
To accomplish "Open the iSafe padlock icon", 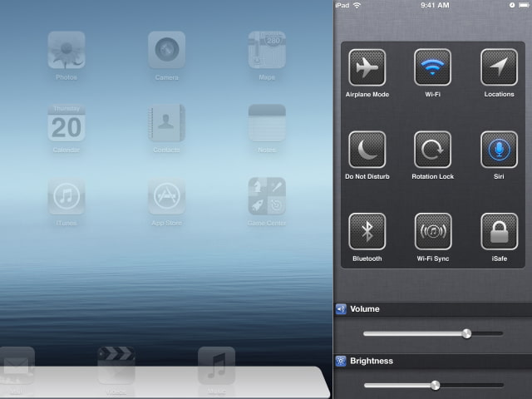I will 499,231.
